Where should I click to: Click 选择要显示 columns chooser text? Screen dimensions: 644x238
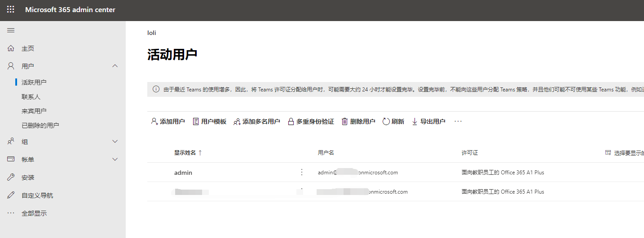coord(629,153)
